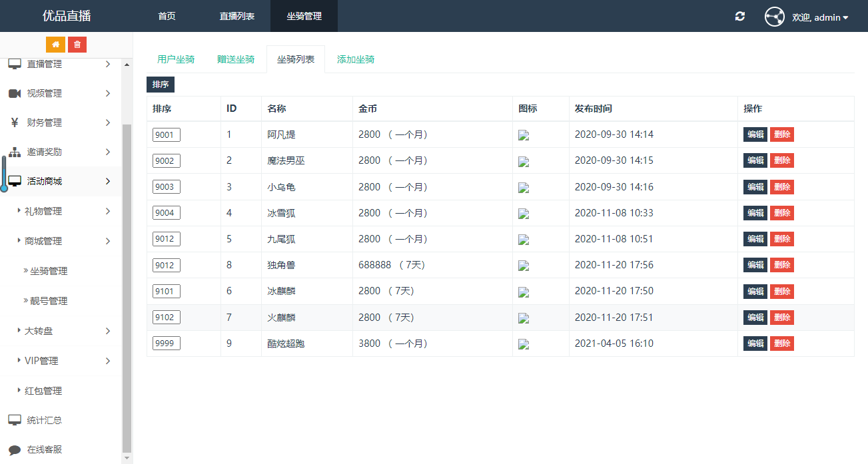Click the dark 排序 button above table

coord(160,85)
